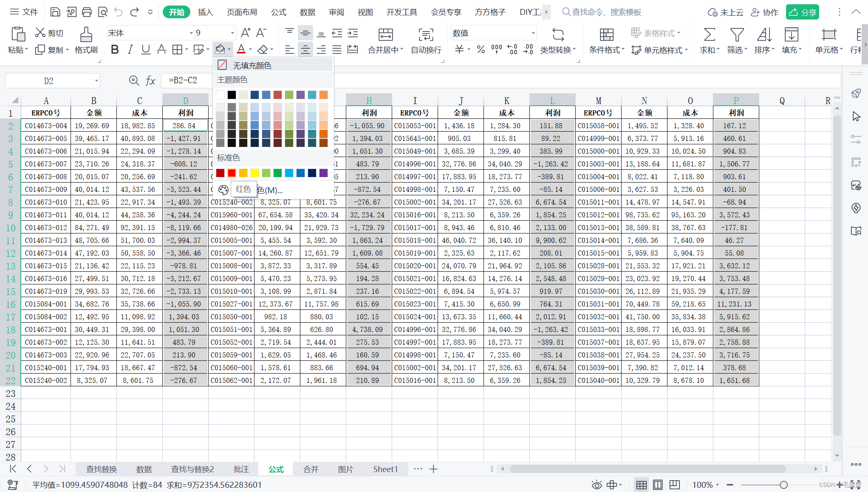Screen dimensions: 868x492
Task: Click the Format Painter (格式刷) icon
Action: pyautogui.click(x=86, y=35)
